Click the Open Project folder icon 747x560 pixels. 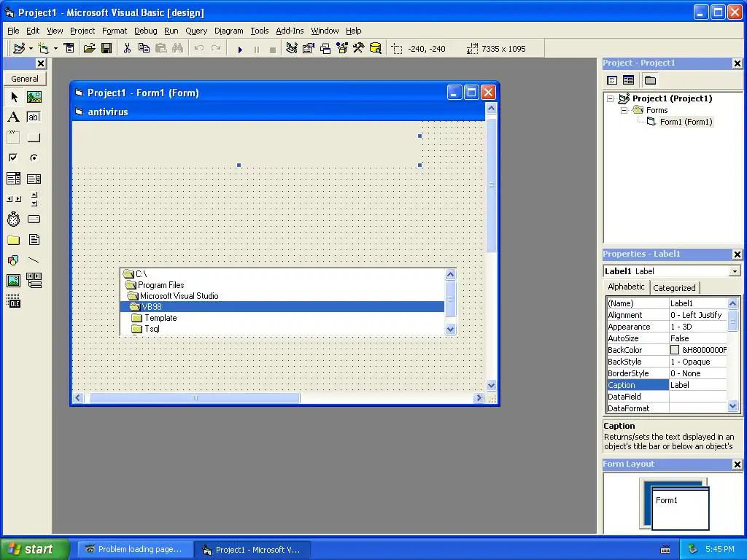[x=89, y=48]
